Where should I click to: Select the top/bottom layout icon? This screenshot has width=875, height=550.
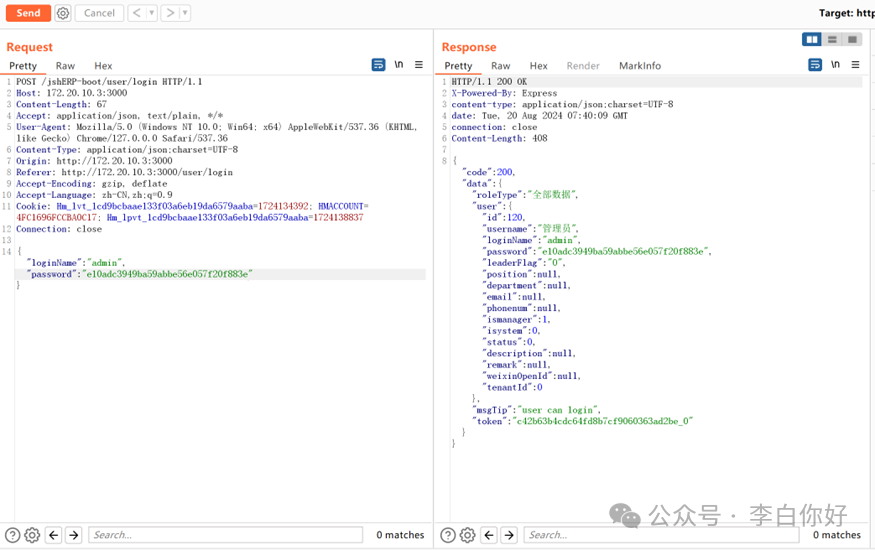pyautogui.click(x=832, y=39)
